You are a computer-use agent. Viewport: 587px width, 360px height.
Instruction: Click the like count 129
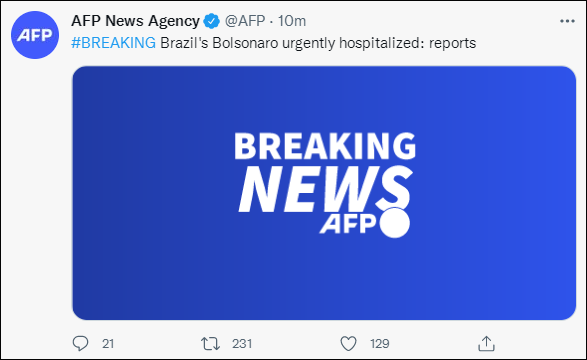(380, 344)
